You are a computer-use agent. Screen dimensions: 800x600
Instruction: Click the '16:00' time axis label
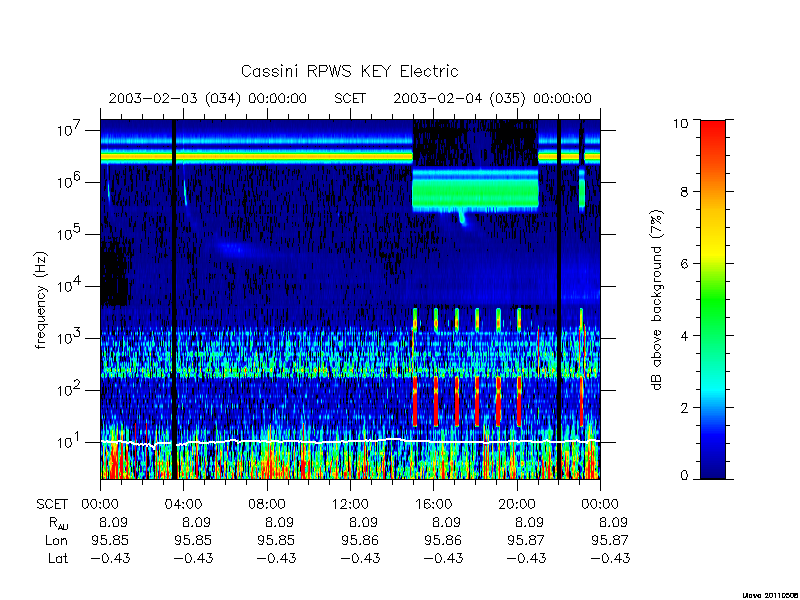click(x=434, y=505)
